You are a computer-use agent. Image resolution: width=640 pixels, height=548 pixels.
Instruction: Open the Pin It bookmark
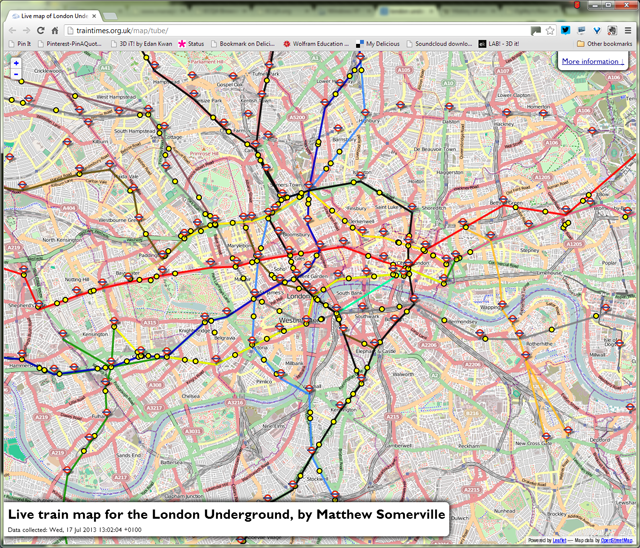tap(20, 44)
